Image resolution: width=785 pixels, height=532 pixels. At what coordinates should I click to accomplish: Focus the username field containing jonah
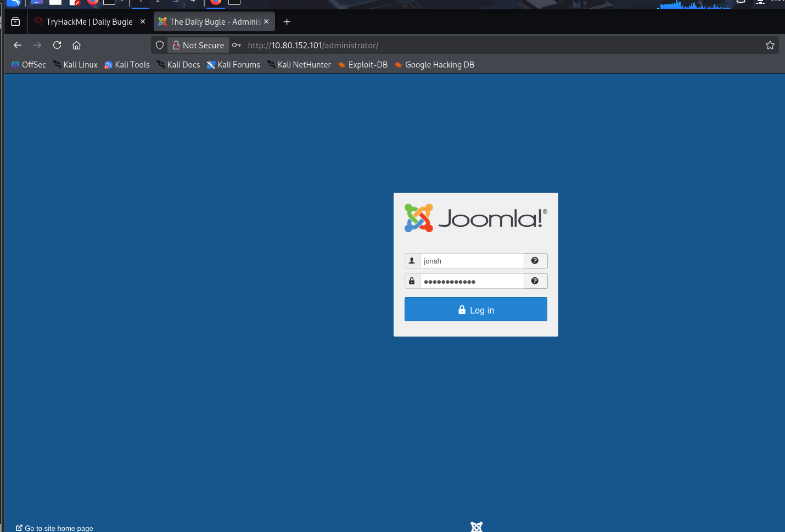point(472,261)
